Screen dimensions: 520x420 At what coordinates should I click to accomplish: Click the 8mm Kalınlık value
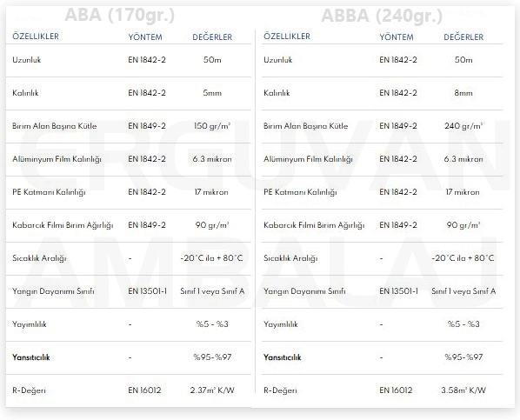coord(463,93)
